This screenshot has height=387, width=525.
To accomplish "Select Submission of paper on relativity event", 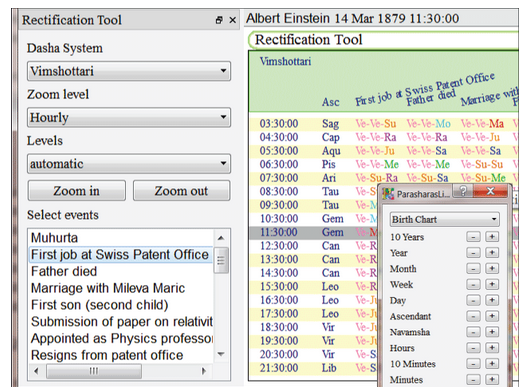I will pos(122,322).
